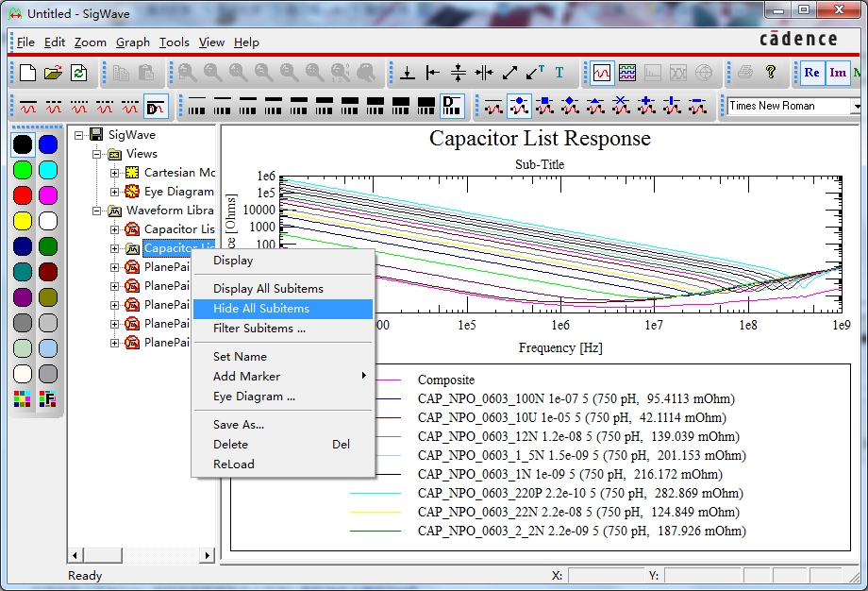This screenshot has width=868, height=591.
Task: Open the multicolor custom palette icon
Action: (22, 398)
